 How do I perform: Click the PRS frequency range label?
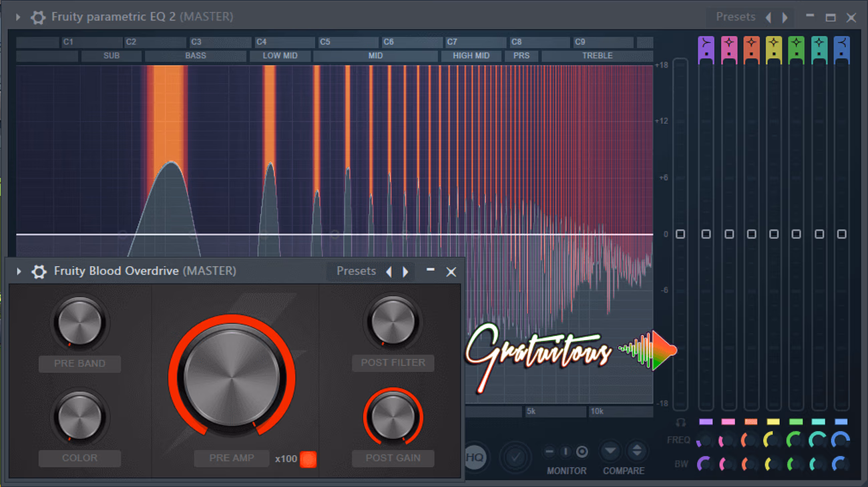tap(521, 56)
